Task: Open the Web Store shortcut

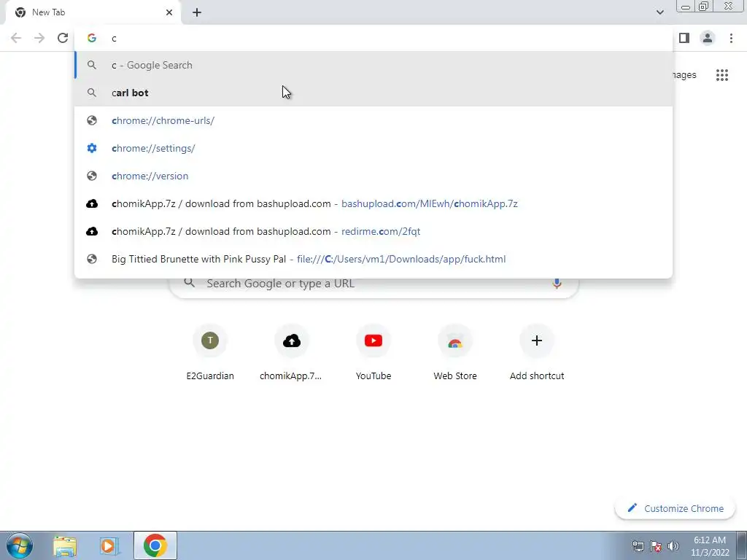Action: point(455,353)
